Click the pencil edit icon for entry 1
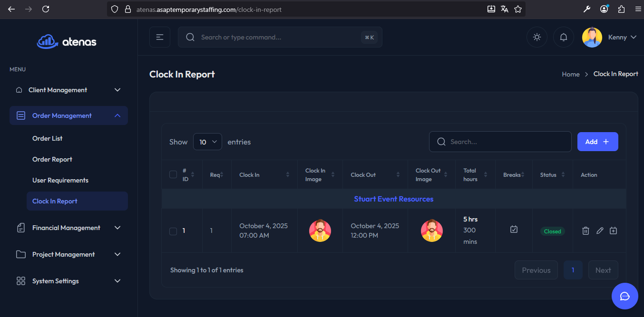The width and height of the screenshot is (644, 317). 600,231
